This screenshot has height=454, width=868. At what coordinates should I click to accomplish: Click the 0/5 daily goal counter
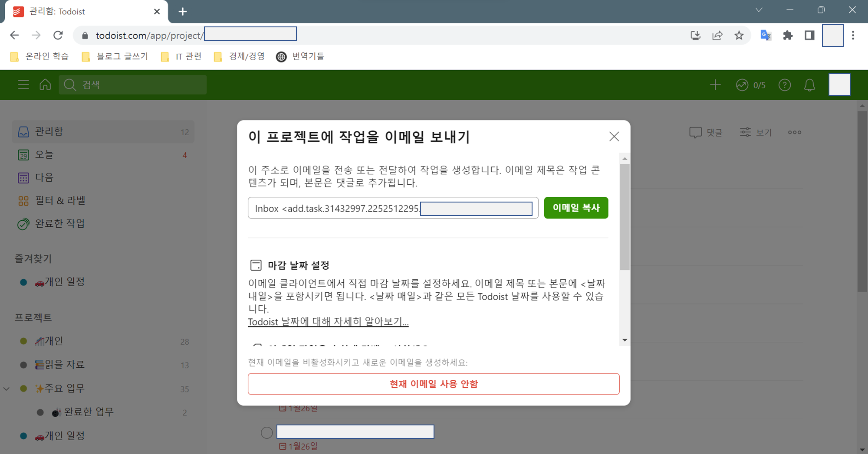point(759,85)
